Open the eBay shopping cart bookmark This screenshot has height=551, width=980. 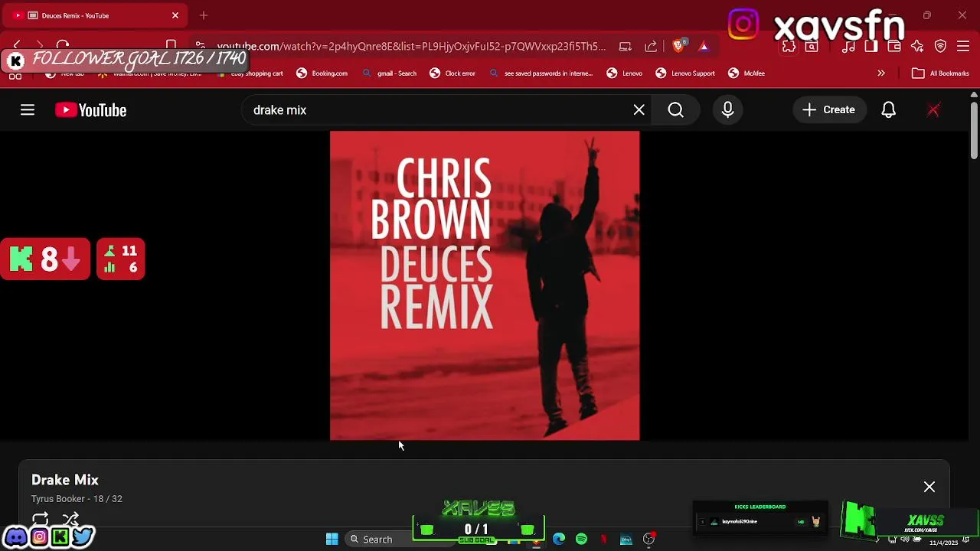250,73
